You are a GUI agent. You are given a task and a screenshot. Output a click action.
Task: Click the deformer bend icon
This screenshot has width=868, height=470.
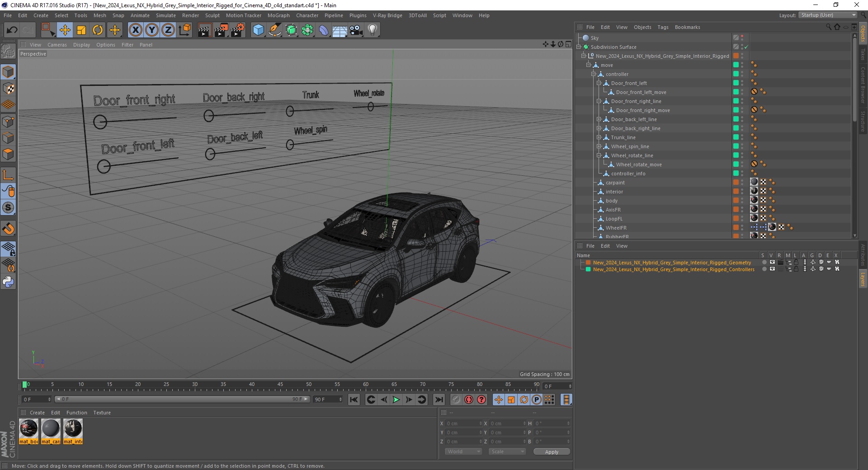[324, 30]
